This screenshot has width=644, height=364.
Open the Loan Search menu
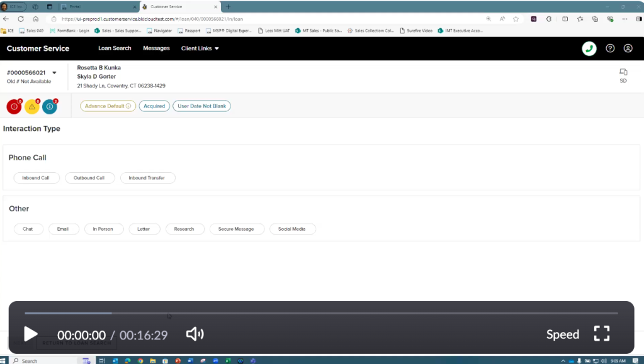[115, 48]
